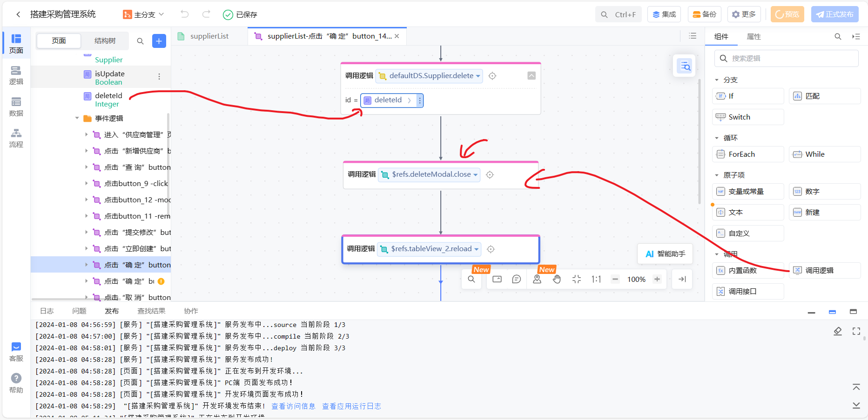The image size is (868, 420).
Task: Reset zoom with the 1:1 button
Action: (596, 279)
